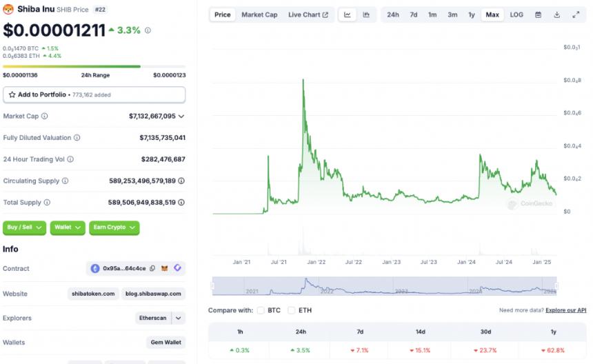Click the price $0.00001211
Screen dimensions: 593x364
point(54,30)
